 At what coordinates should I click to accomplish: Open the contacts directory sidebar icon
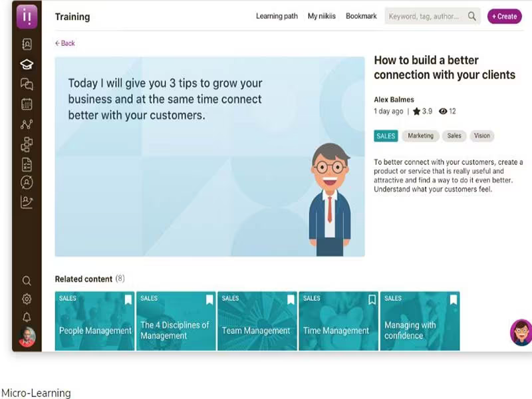click(27, 44)
